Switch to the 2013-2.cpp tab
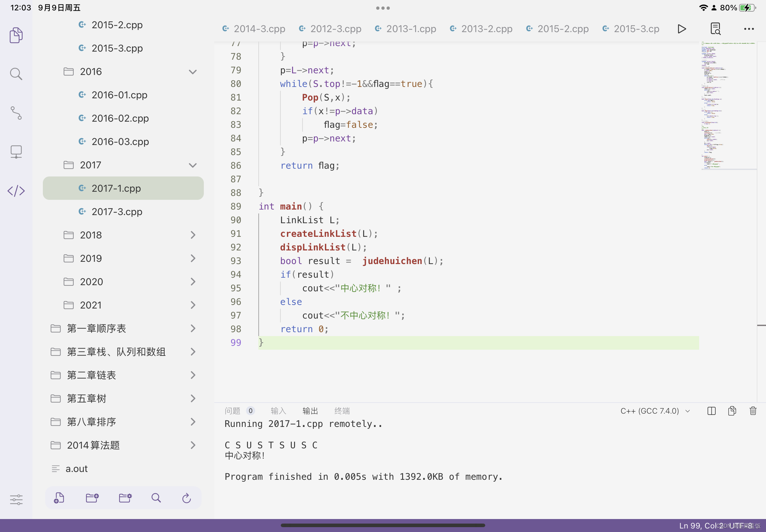The image size is (766, 532). click(481, 29)
